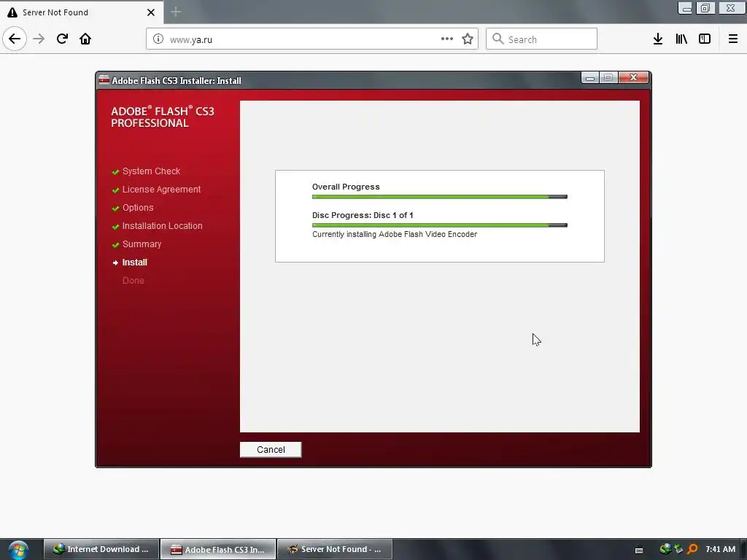Click the browser Forward arrow
747x560 pixels.
pos(39,39)
